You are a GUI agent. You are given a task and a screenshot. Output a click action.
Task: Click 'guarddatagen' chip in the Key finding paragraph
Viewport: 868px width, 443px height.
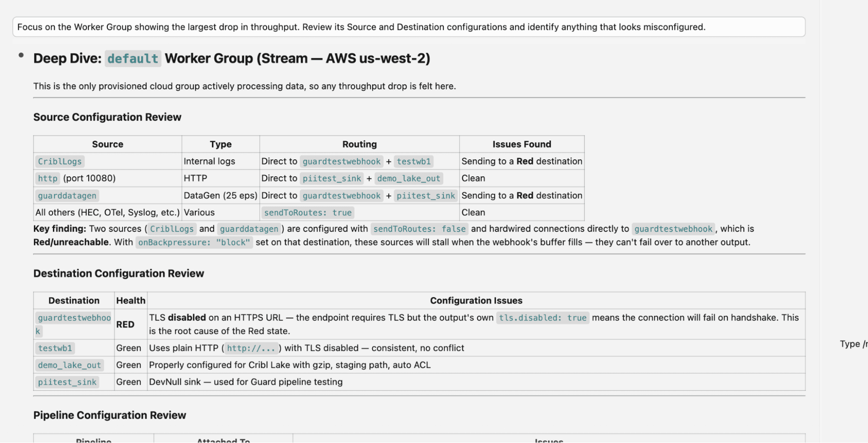[x=249, y=229]
